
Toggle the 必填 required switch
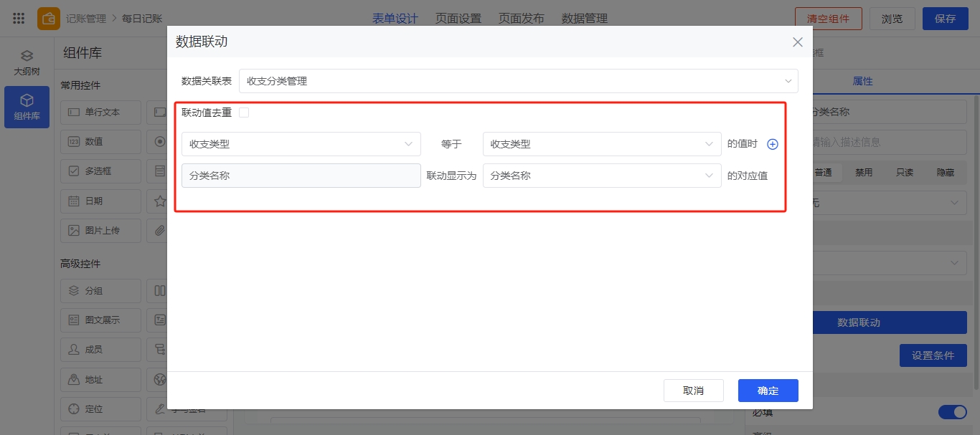click(952, 412)
